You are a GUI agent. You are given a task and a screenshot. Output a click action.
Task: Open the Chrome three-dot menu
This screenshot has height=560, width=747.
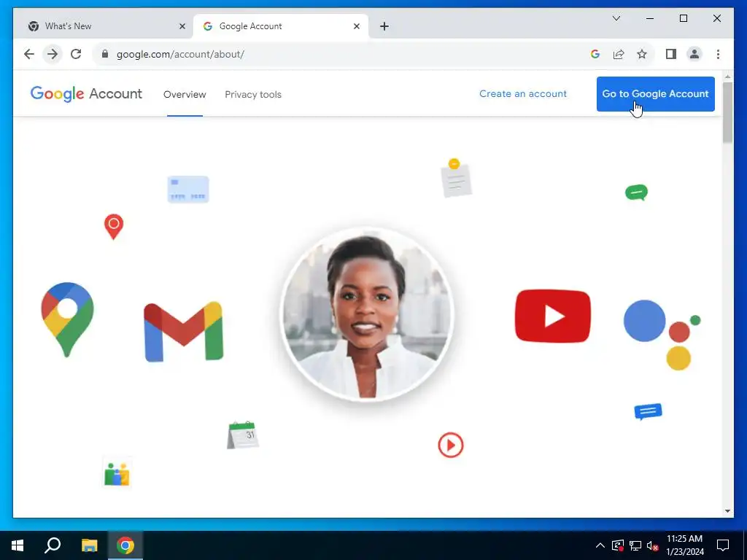click(x=718, y=54)
